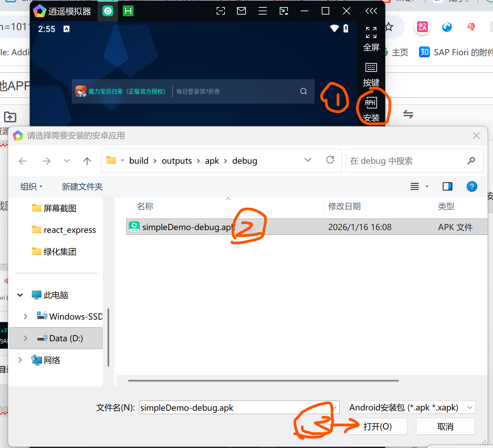Click 新建文件夹 button

pos(82,186)
